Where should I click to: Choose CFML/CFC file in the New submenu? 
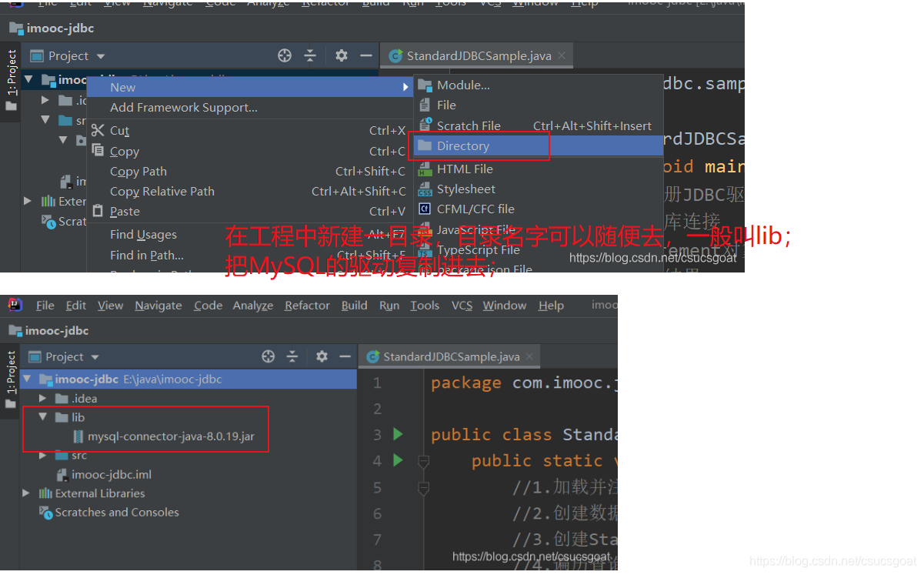(x=475, y=209)
